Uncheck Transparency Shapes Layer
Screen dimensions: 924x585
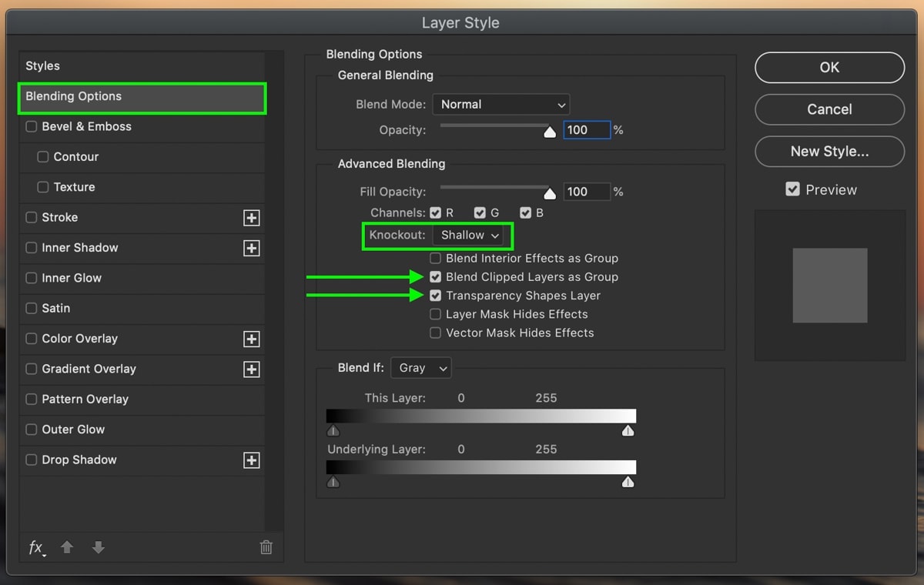(436, 296)
